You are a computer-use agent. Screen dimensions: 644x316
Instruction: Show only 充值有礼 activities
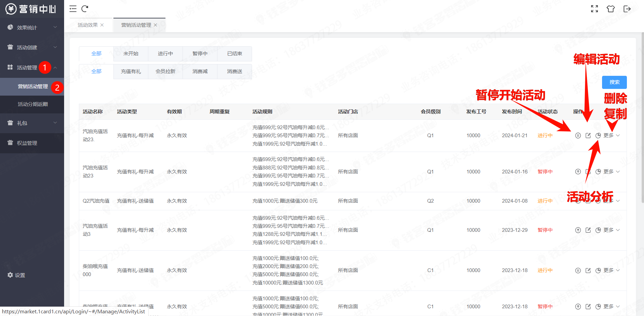point(131,71)
